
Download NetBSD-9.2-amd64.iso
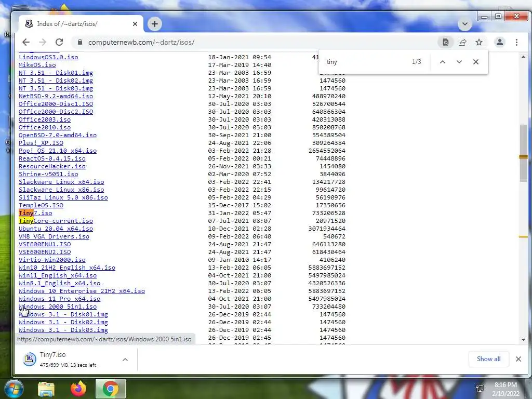(56, 96)
